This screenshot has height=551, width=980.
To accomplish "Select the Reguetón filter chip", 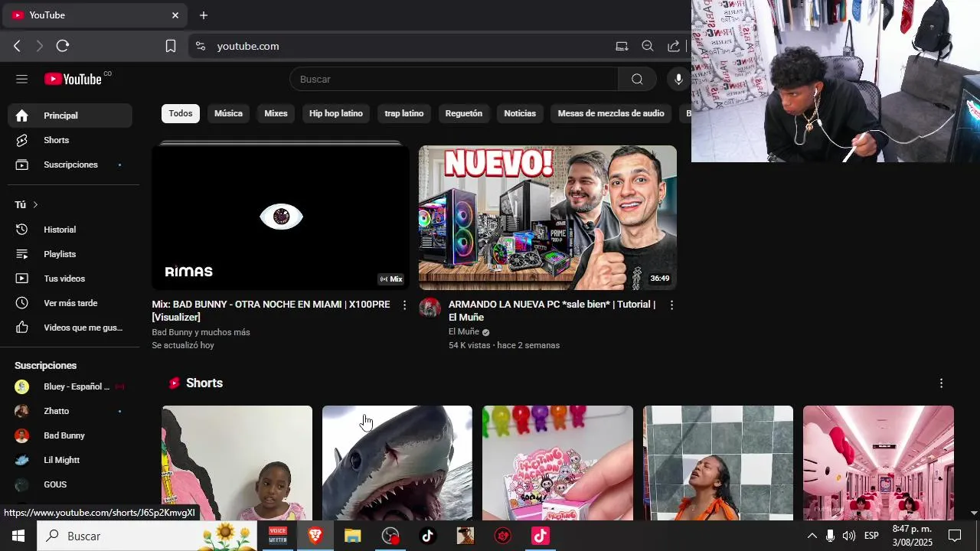I will coord(464,113).
